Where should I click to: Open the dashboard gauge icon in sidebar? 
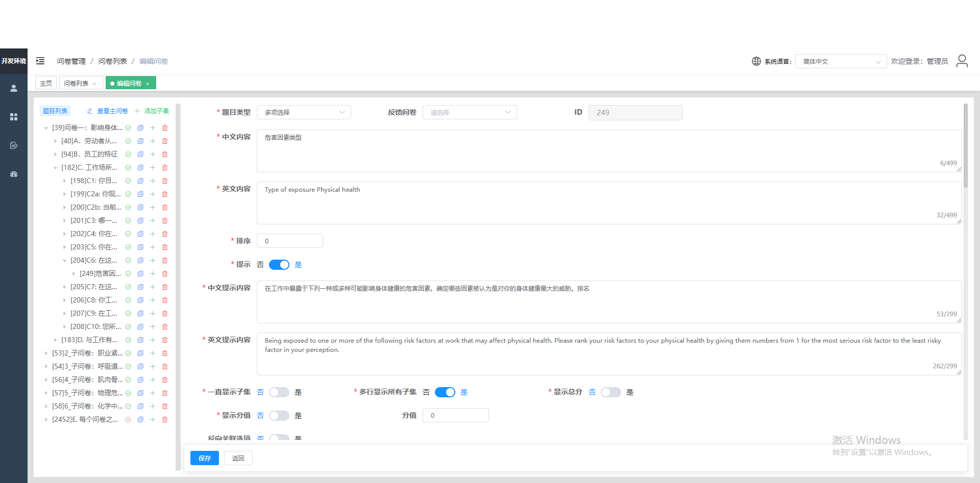[14, 174]
